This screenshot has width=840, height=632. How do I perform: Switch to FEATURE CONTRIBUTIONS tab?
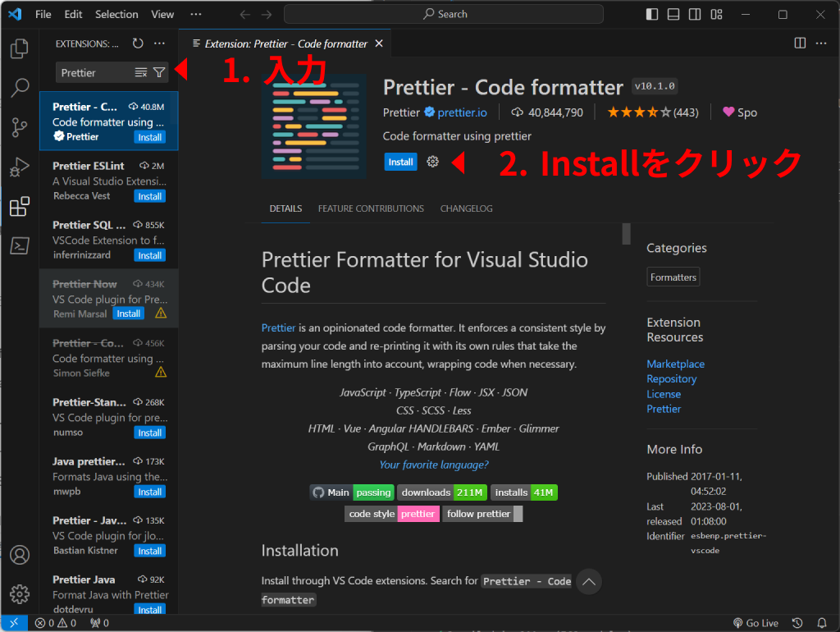(371, 208)
